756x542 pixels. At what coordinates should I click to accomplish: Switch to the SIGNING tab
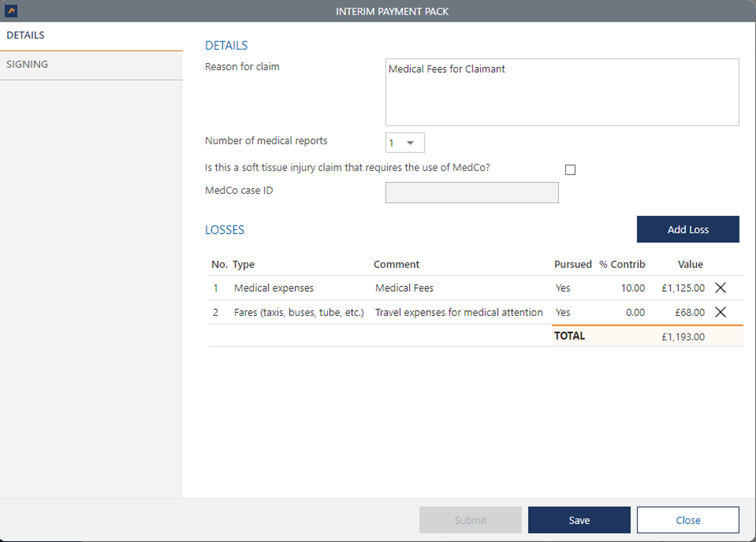point(27,64)
